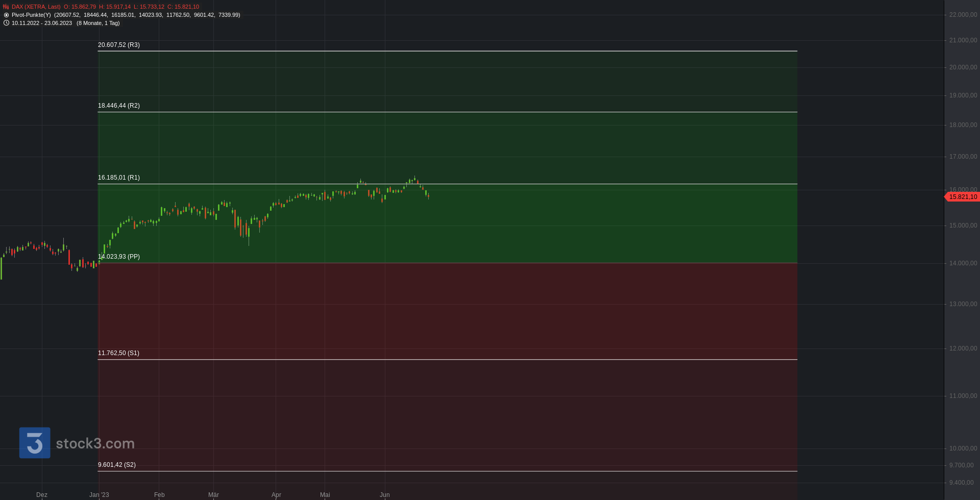
Task: Click the 'Jun' label on time axis
Action: (x=385, y=495)
